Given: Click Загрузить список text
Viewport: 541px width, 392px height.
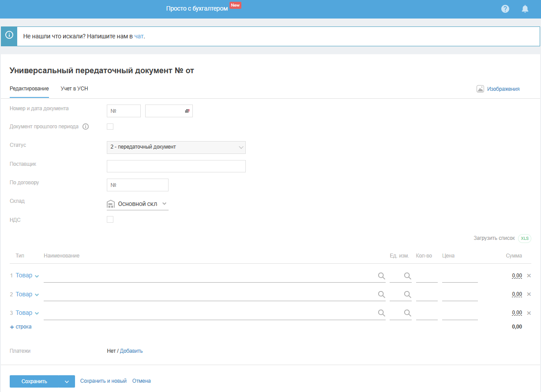Looking at the screenshot, I should click(494, 238).
